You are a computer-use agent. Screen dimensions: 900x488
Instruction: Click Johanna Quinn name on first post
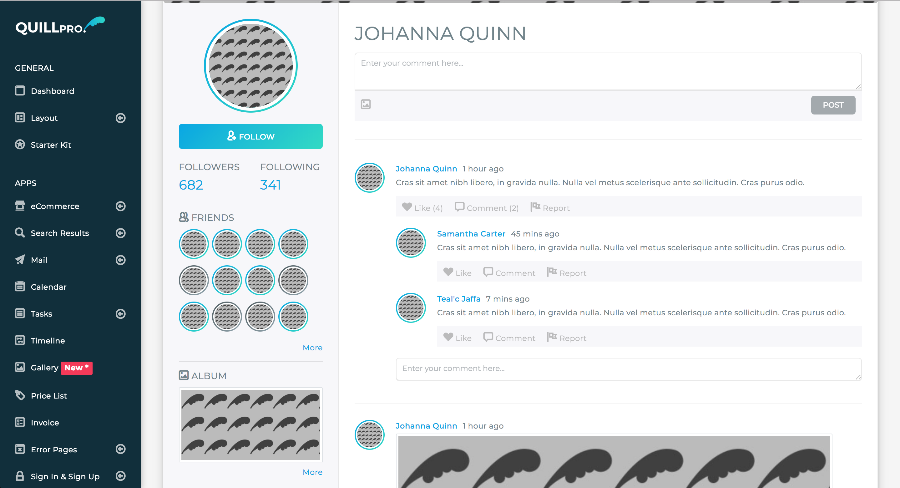pos(426,168)
